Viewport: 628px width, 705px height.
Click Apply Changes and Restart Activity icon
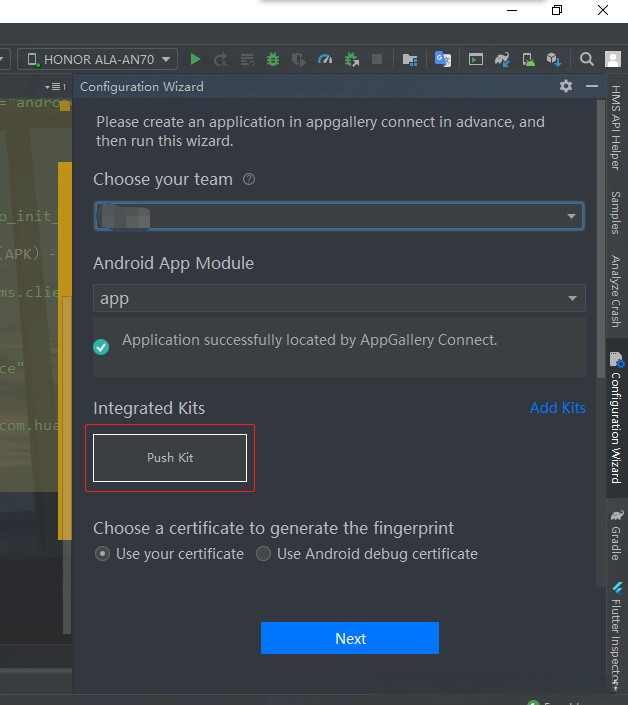(x=220, y=59)
